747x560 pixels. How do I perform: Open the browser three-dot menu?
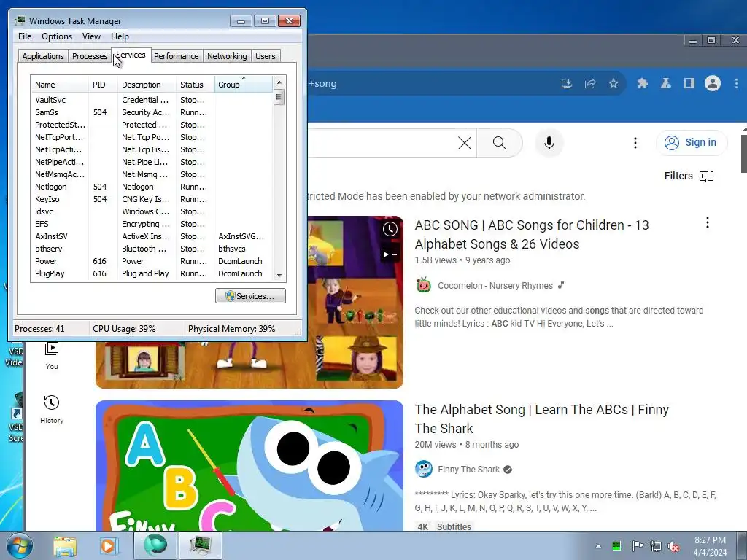click(x=736, y=83)
